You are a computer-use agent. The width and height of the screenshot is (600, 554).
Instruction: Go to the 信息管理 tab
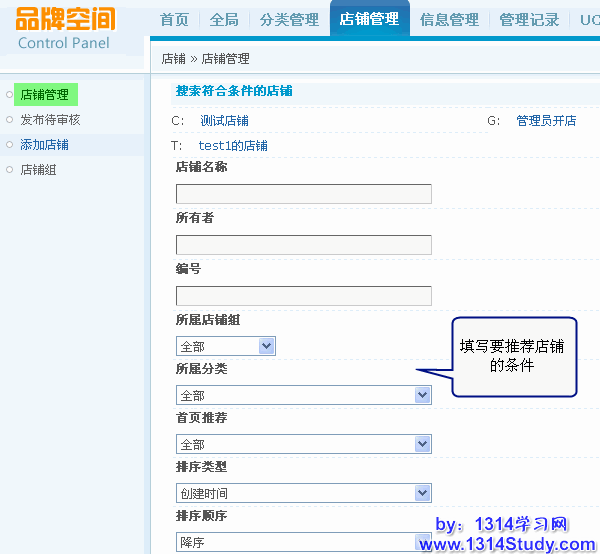pyautogui.click(x=449, y=20)
